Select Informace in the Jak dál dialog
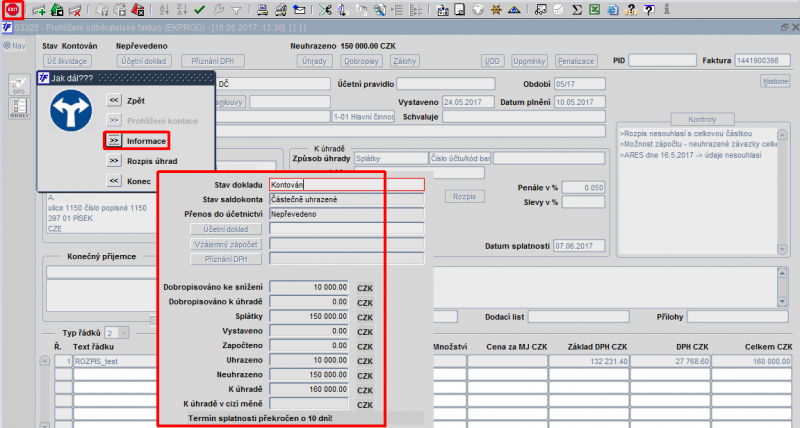 click(114, 141)
